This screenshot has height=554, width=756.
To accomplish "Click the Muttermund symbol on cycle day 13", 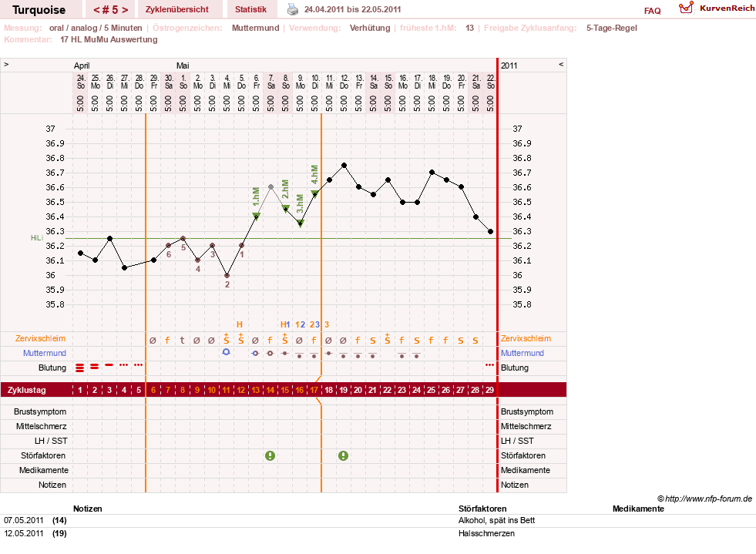I will [x=256, y=354].
